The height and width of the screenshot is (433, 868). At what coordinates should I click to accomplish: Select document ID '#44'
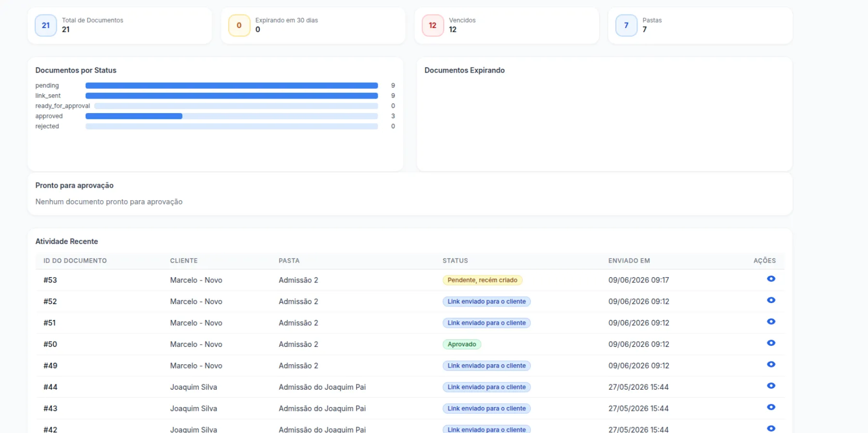[50, 387]
